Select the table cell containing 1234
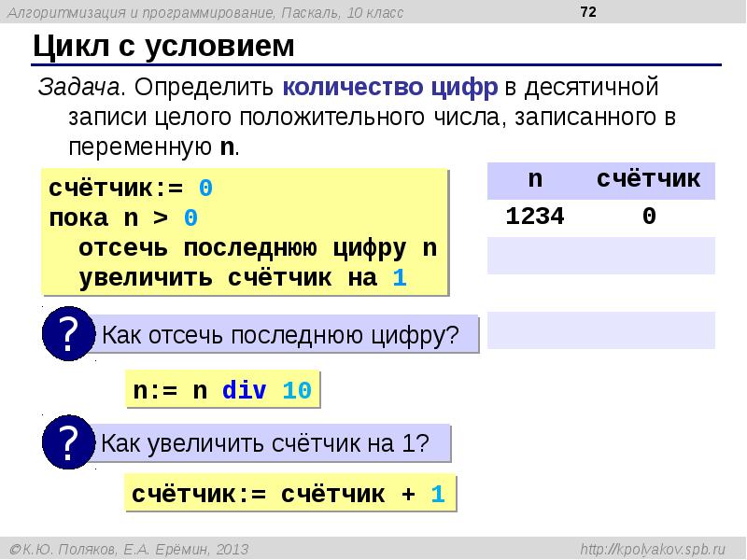 535,217
